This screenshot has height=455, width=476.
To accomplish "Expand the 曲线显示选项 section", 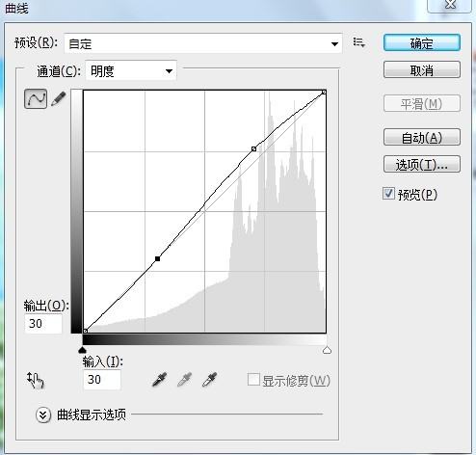I will (x=43, y=415).
